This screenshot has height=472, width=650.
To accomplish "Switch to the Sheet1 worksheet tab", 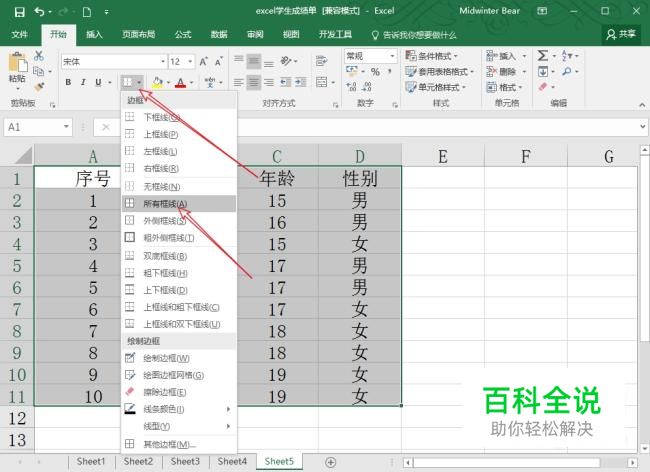I will (91, 461).
